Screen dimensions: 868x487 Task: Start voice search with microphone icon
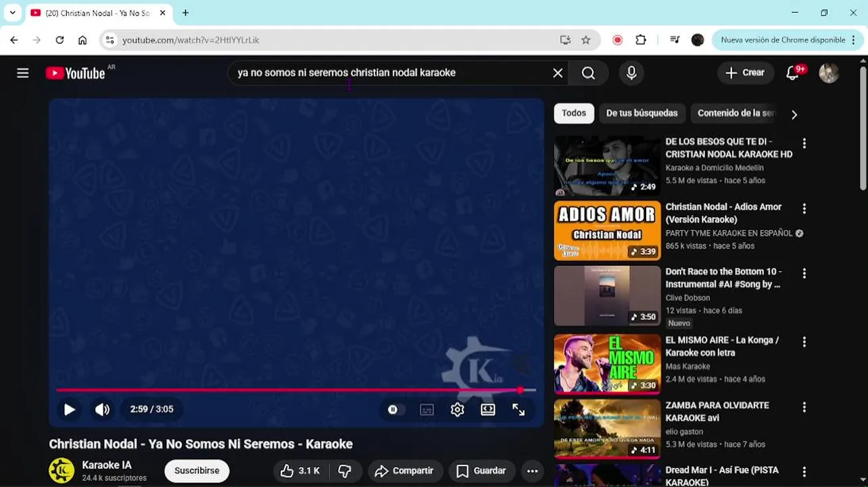[x=631, y=73]
